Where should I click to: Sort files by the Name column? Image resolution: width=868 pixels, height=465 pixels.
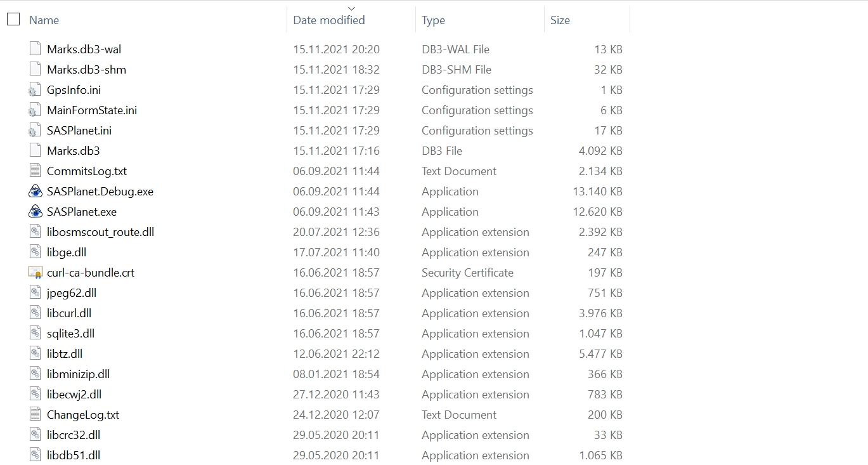tap(44, 20)
